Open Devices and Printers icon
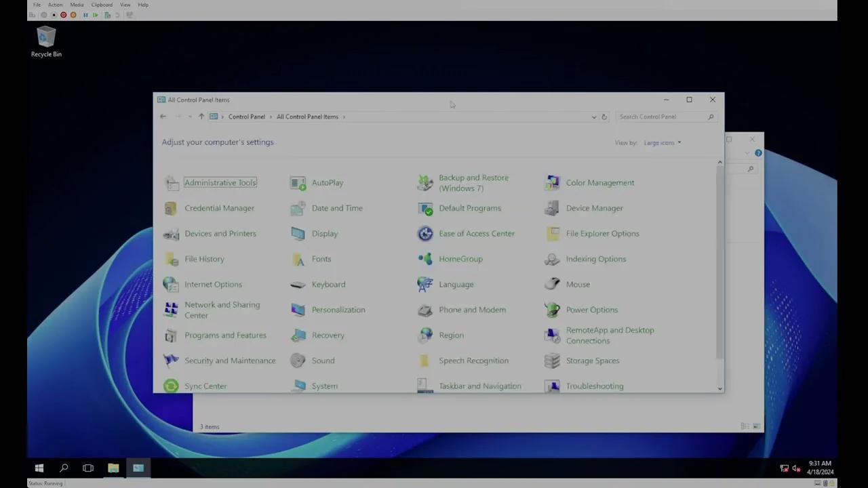Image resolution: width=868 pixels, height=488 pixels. (x=171, y=234)
